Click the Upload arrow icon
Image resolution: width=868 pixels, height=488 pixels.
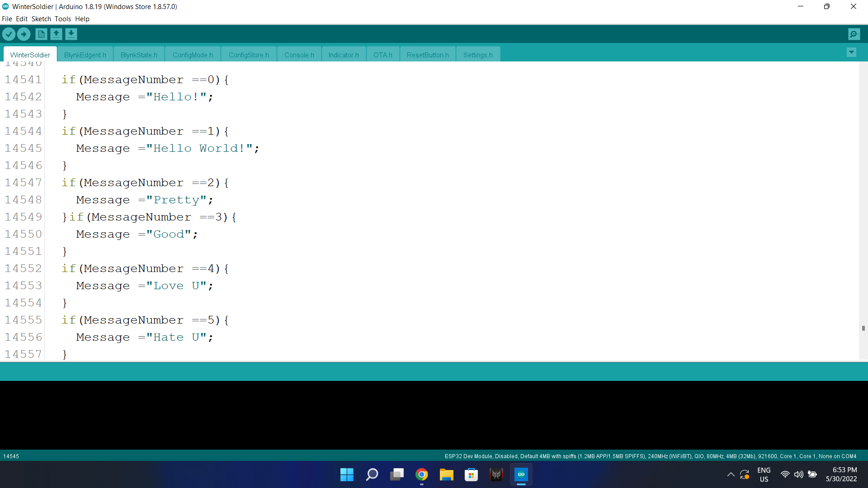(x=24, y=34)
